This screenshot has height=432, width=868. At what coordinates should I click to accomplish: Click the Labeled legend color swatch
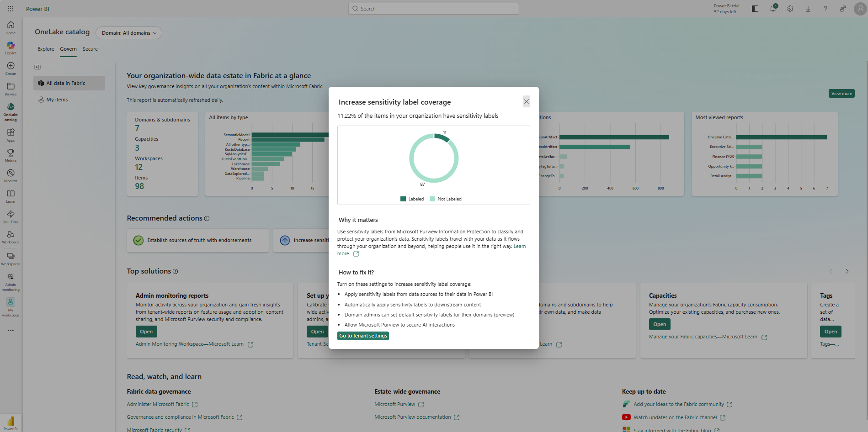click(x=403, y=199)
